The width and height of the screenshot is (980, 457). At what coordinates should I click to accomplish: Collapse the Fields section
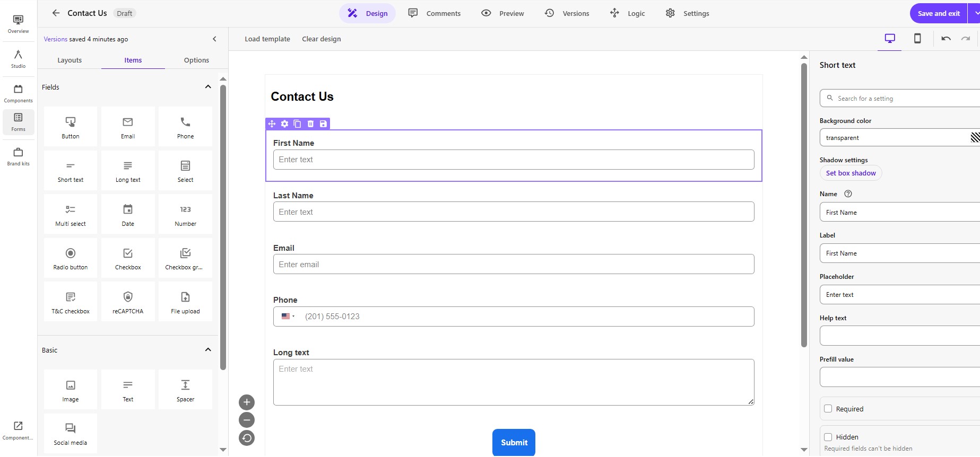pyautogui.click(x=208, y=87)
